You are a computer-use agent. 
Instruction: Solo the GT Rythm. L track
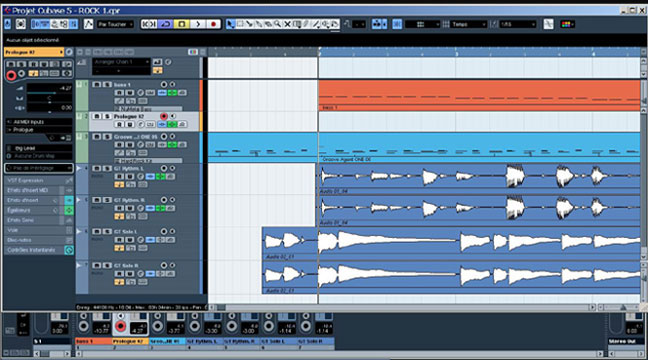[x=107, y=168]
